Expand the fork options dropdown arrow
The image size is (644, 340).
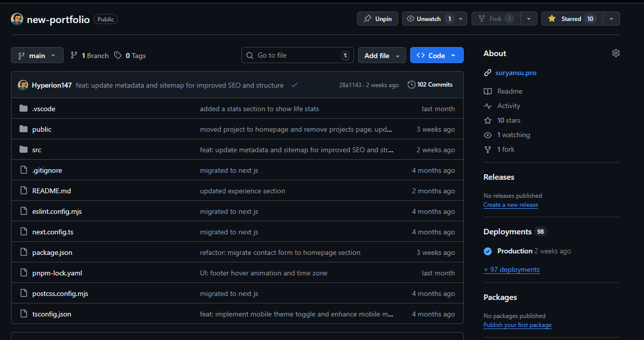[x=529, y=19]
